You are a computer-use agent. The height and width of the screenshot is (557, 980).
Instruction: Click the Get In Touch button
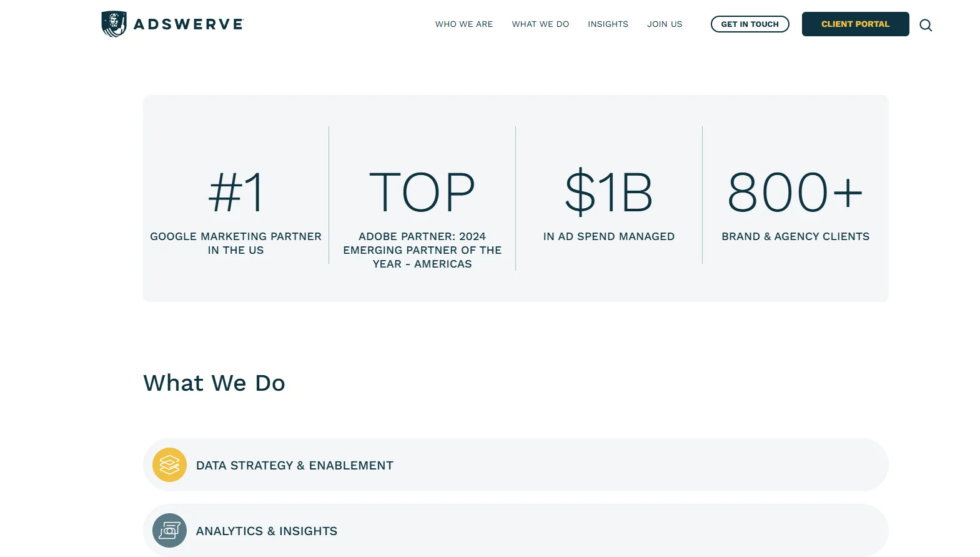point(750,24)
